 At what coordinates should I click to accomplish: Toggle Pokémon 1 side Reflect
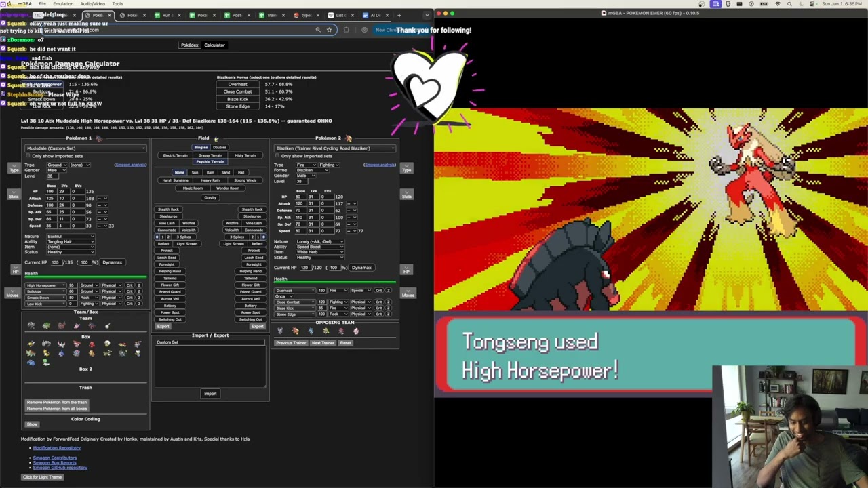click(163, 243)
